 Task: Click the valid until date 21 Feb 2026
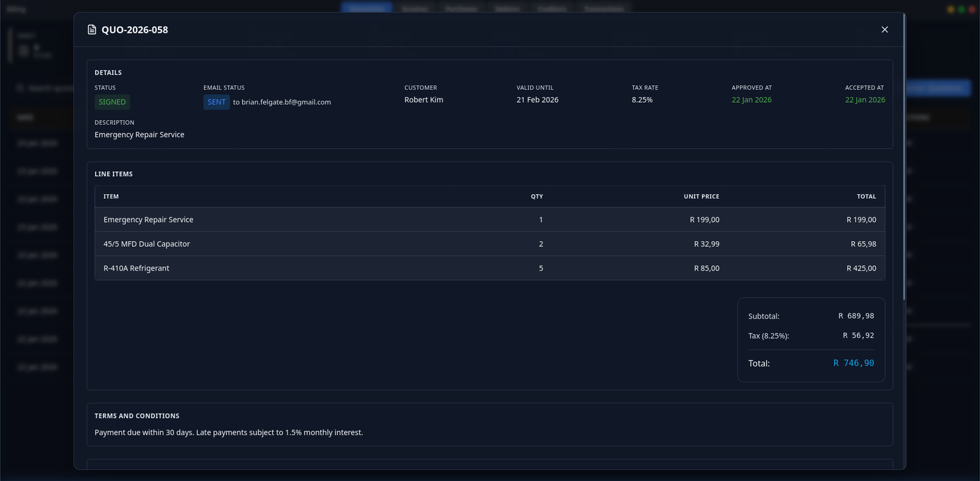click(537, 100)
